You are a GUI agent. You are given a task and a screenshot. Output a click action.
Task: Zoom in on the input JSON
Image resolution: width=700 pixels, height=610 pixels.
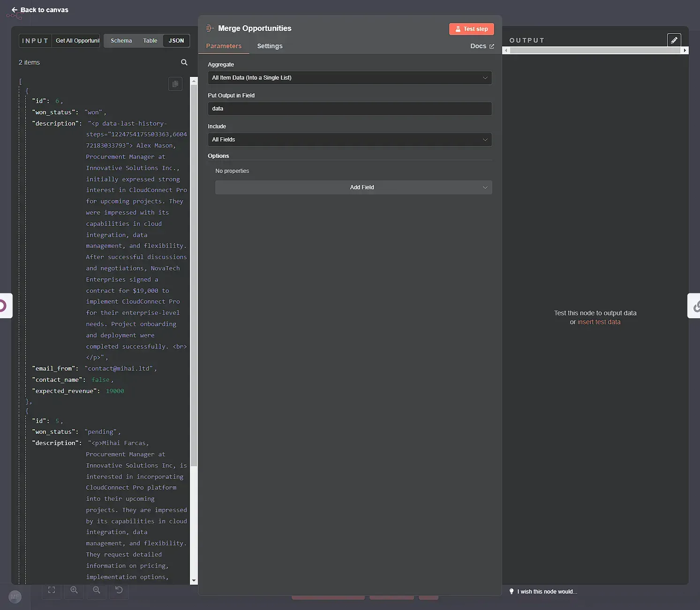(74, 590)
